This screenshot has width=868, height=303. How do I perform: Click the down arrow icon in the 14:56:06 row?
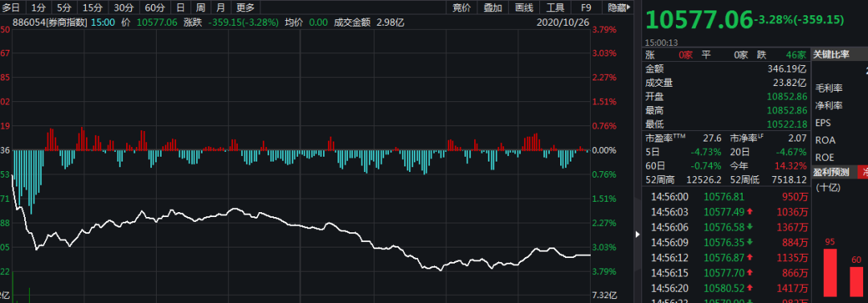click(x=750, y=227)
